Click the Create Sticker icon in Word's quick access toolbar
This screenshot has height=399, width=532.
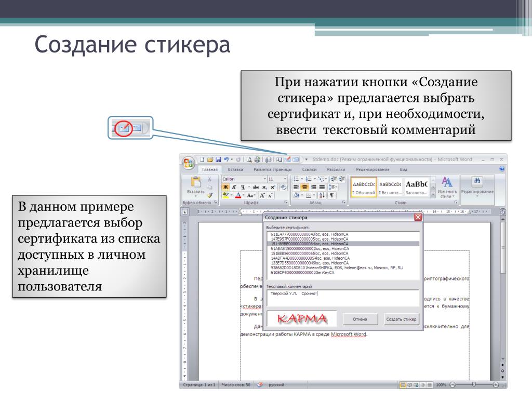coord(287,159)
